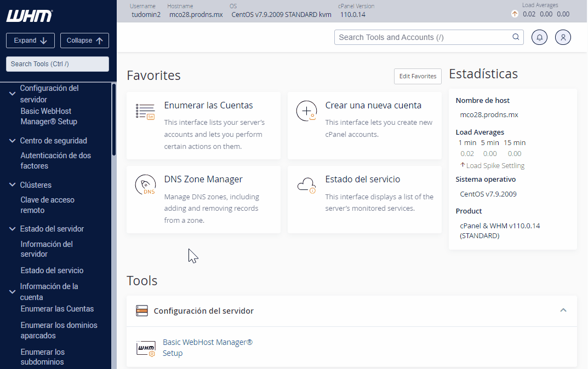Open the Enumerar las Cuentas favorite title
The height and width of the screenshot is (369, 588).
(208, 105)
